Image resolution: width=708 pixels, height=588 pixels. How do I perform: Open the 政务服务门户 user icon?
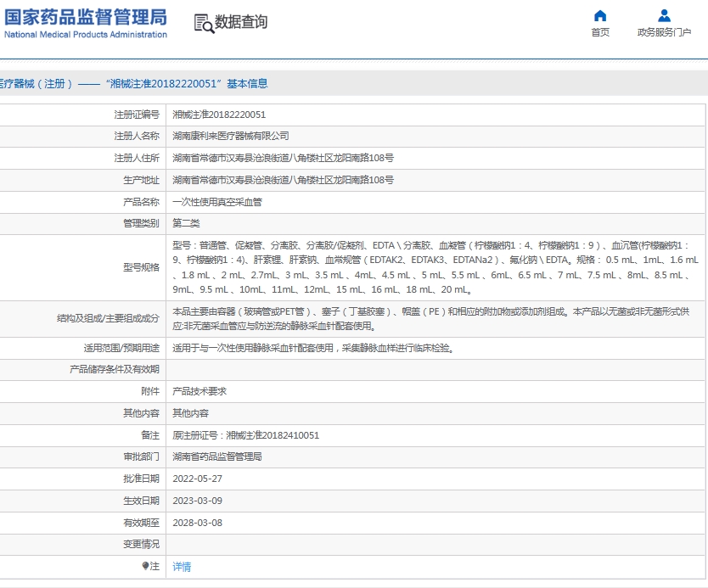(664, 16)
